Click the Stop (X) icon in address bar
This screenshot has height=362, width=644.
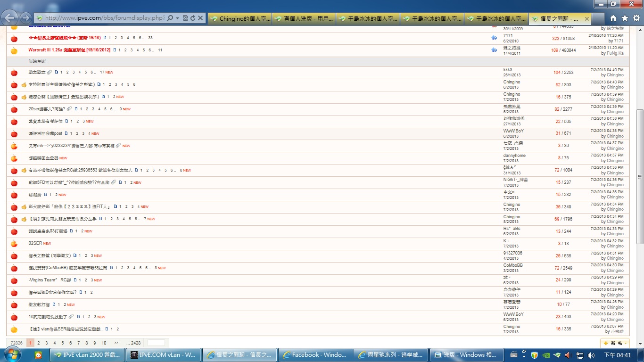(x=200, y=18)
